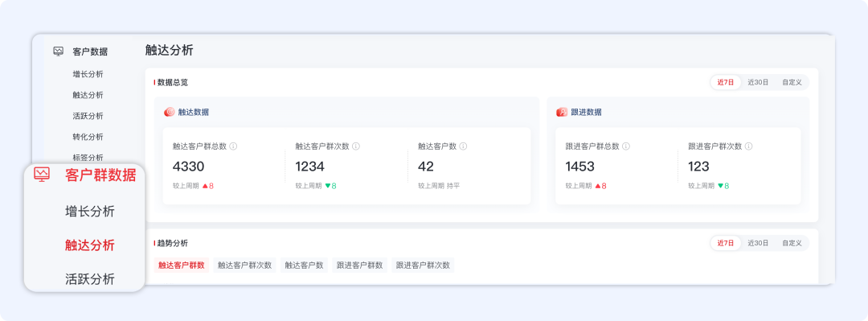This screenshot has width=868, height=321.
Task: Click green down arrow under 123
Action: (x=721, y=186)
